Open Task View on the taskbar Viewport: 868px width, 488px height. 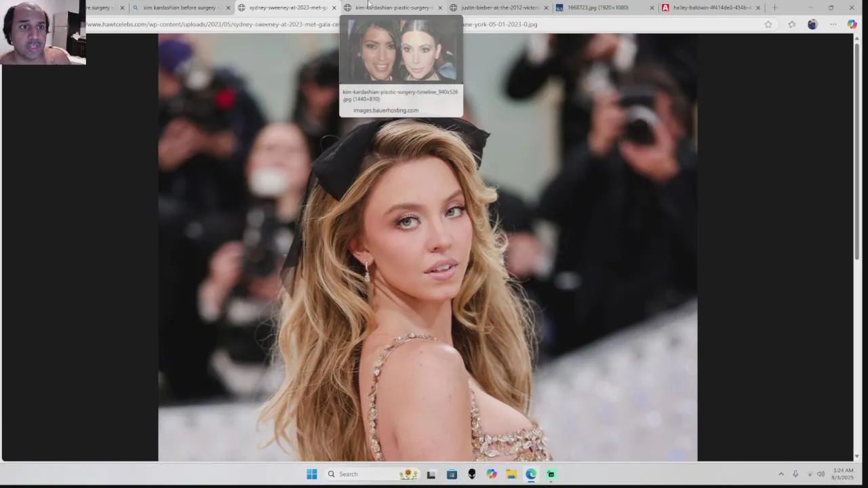point(431,474)
